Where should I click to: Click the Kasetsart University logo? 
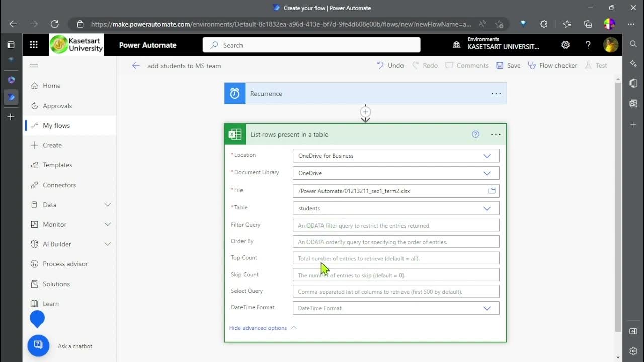[x=76, y=45]
